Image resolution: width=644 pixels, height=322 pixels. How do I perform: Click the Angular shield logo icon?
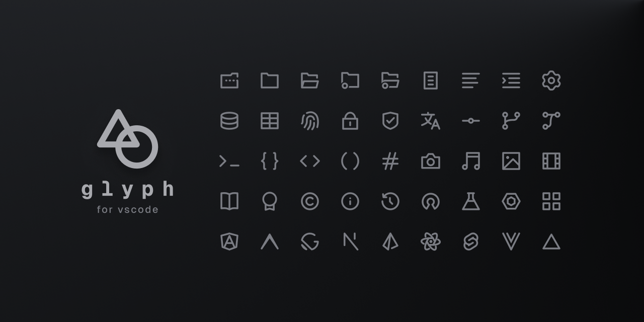pyautogui.click(x=229, y=242)
